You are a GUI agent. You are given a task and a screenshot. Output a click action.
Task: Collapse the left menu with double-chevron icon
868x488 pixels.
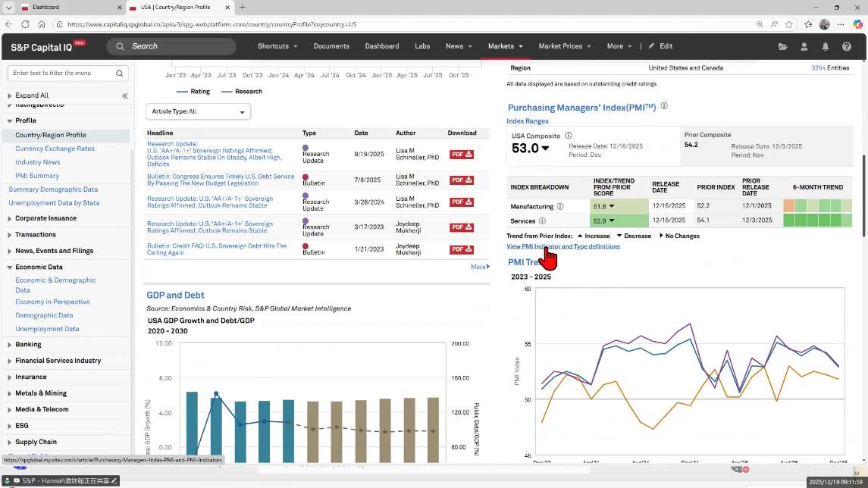tap(125, 96)
